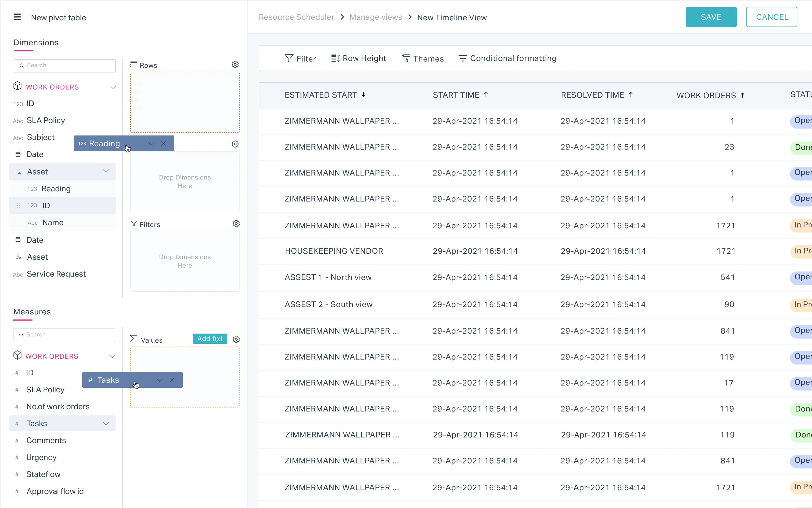Go to Resource Scheduler breadcrumb
Screen dimensions: 812x508
point(296,17)
